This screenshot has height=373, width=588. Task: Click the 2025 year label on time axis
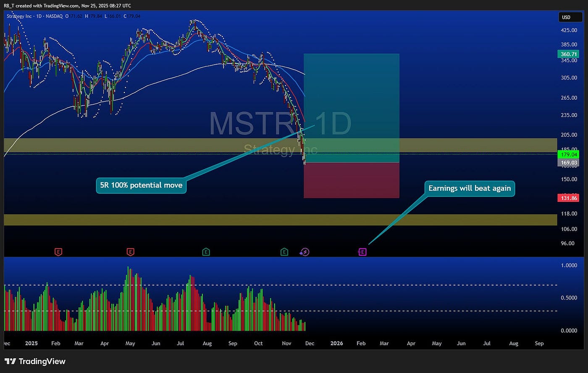click(x=31, y=343)
